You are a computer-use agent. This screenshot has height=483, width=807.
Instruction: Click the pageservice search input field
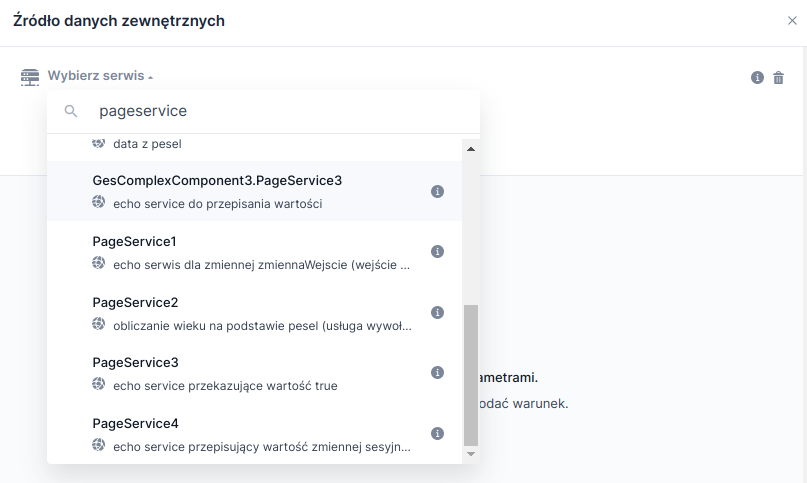click(280, 111)
